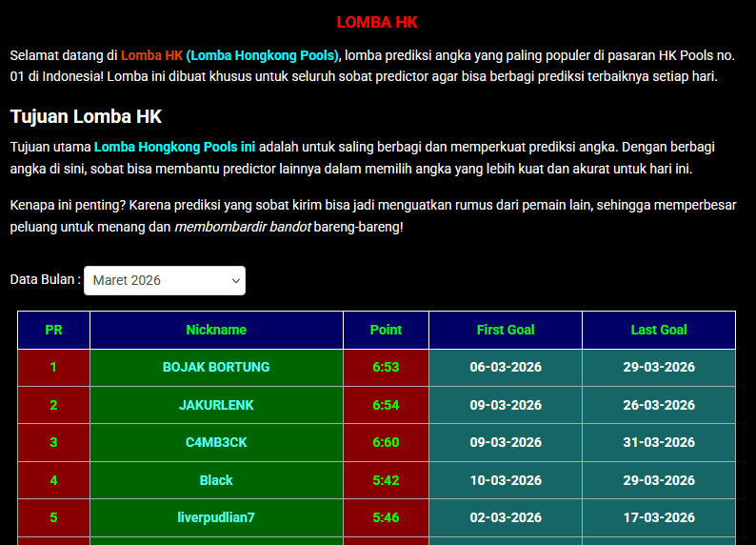
Task: Select nickname Black in the table
Action: point(216,480)
